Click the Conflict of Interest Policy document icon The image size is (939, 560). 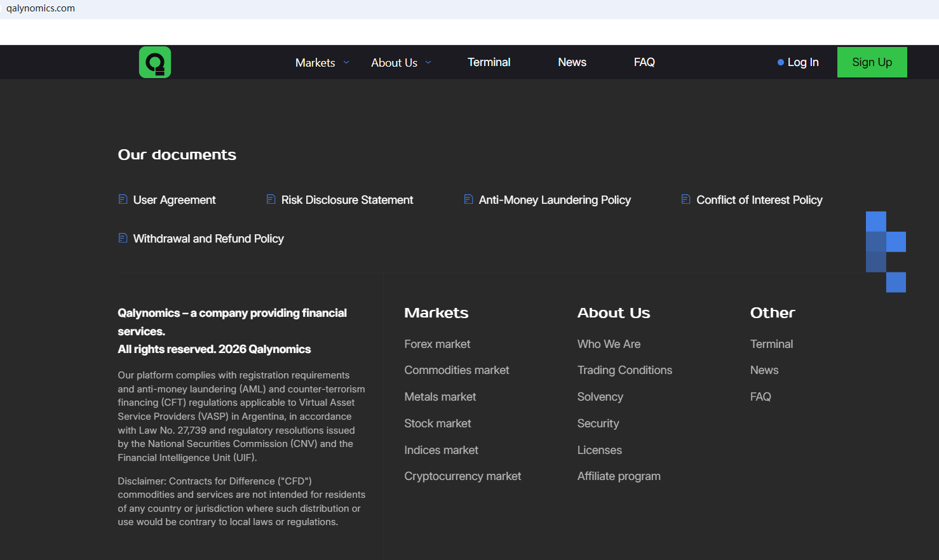pos(686,199)
